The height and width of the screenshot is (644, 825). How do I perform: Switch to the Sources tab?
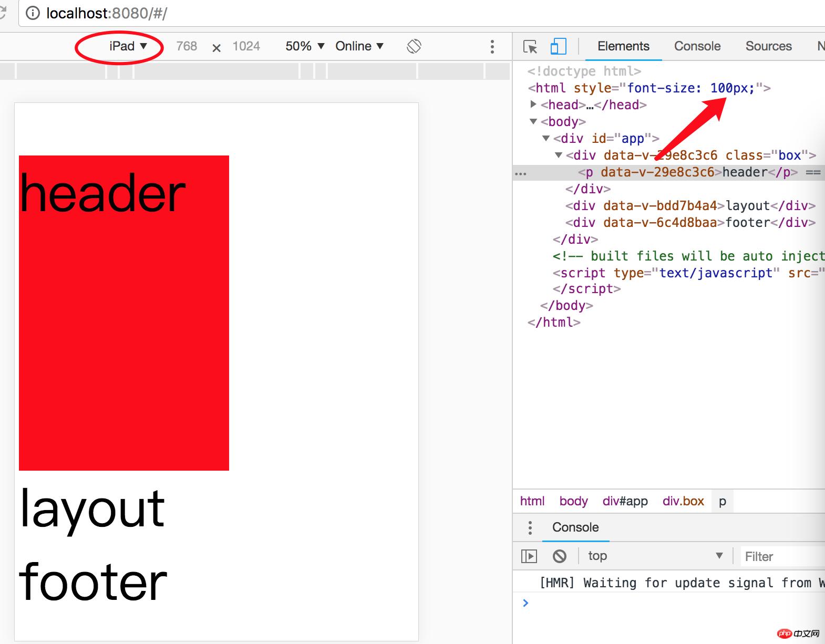click(x=768, y=46)
